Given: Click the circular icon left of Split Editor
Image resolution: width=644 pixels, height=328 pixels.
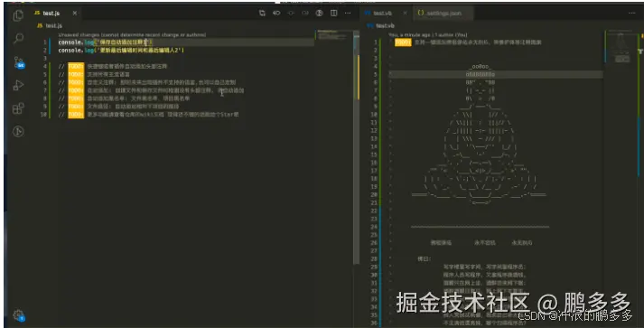Looking at the screenshot, I should 319,14.
